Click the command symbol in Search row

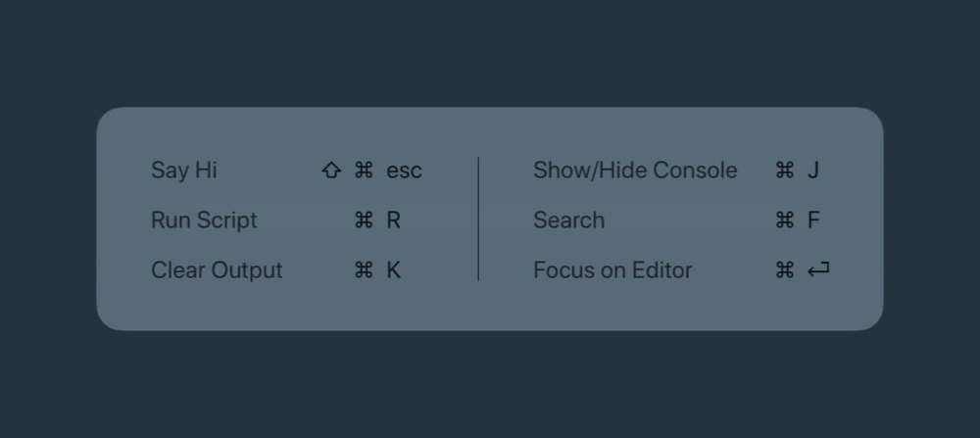click(x=784, y=220)
